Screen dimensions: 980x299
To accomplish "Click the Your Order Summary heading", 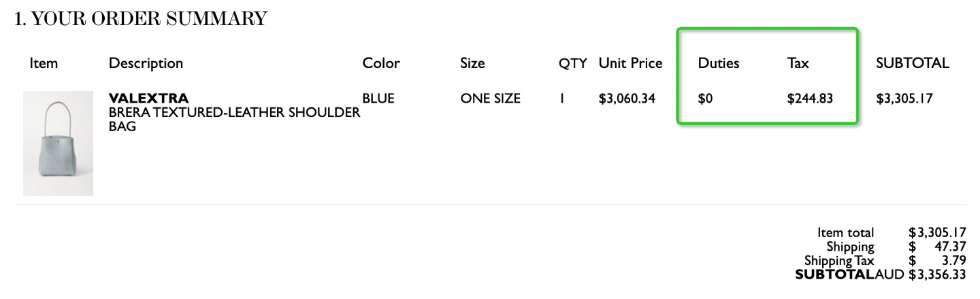I will click(x=140, y=19).
